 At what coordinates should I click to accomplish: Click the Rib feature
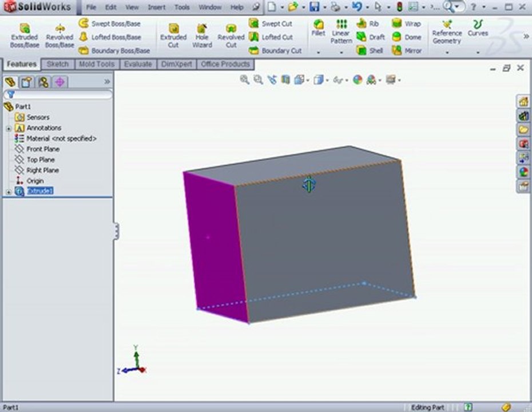coord(368,23)
